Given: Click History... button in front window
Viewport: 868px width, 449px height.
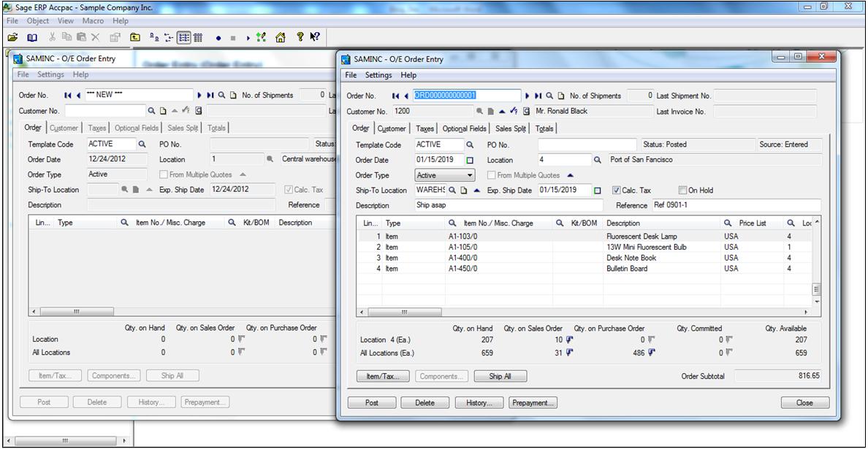Looking at the screenshot, I should pyautogui.click(x=479, y=402).
